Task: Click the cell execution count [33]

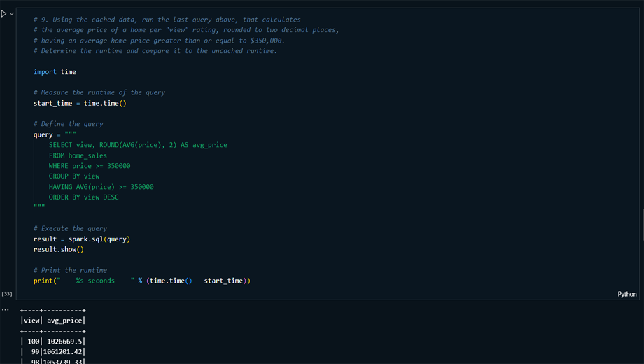Action: click(7, 294)
